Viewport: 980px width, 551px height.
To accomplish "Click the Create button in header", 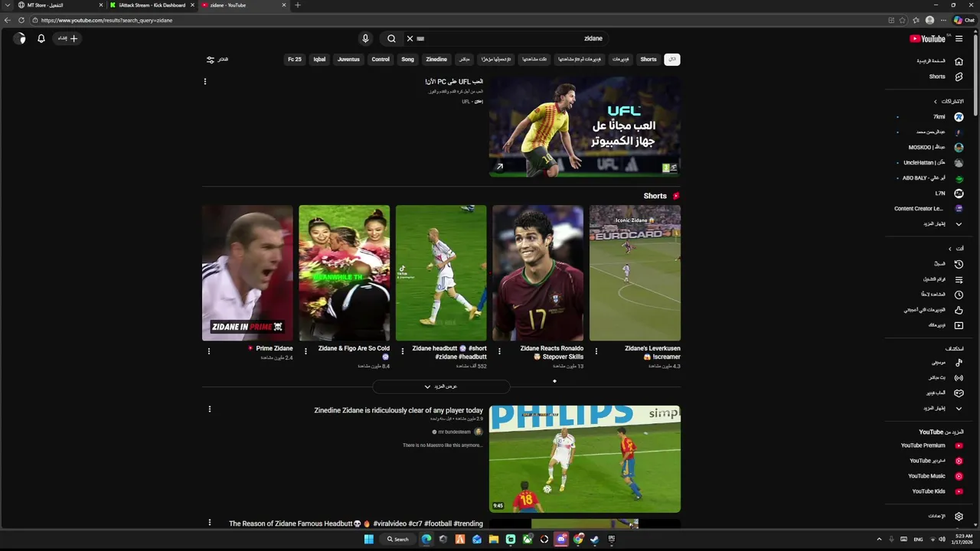I will pos(68,38).
